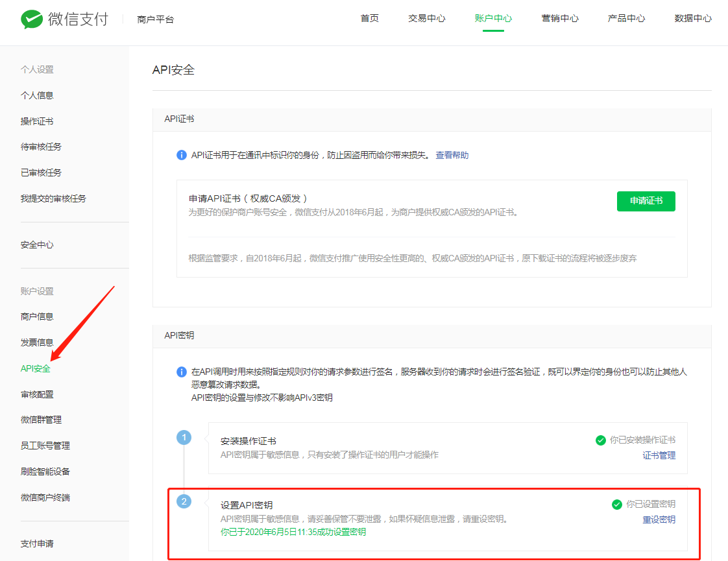The width and height of the screenshot is (728, 561).
Task: Click the 重设密钥 link
Action: 659,519
